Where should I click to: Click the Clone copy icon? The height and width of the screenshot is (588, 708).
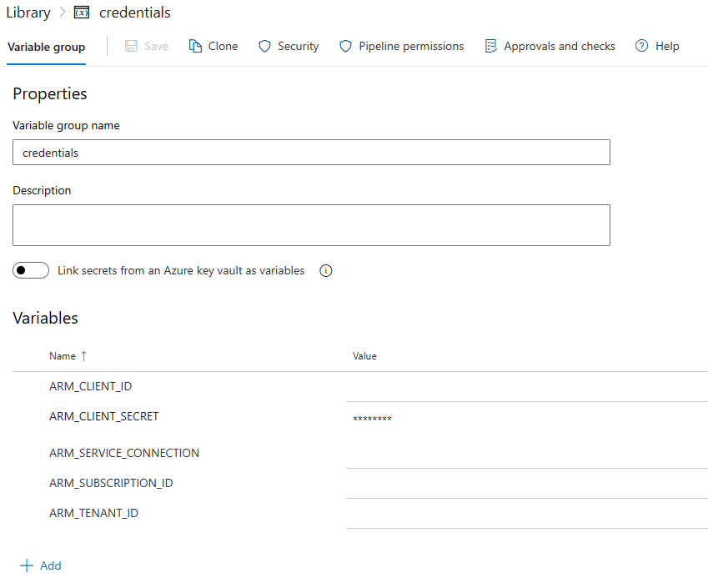click(196, 46)
